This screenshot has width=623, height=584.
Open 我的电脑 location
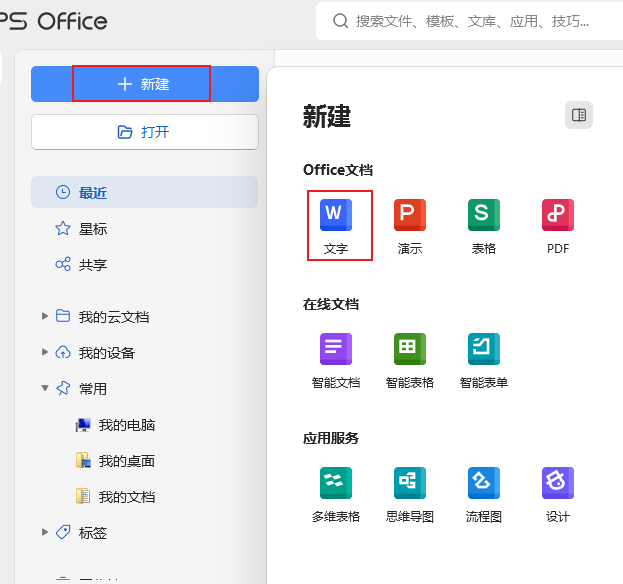pos(127,425)
